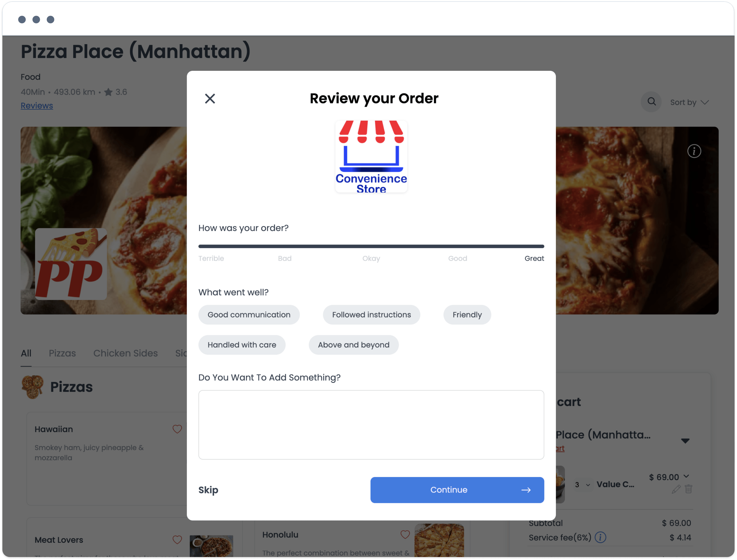Click the Convenience Store logo
Screen dimensions: 737x560
pyautogui.click(x=371, y=157)
